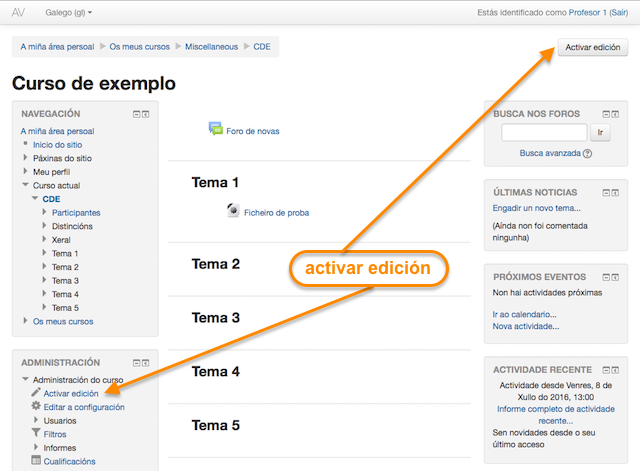Image resolution: width=640 pixels, height=471 pixels.
Task: Click the Ficheiro de proba file icon
Action: (x=233, y=211)
